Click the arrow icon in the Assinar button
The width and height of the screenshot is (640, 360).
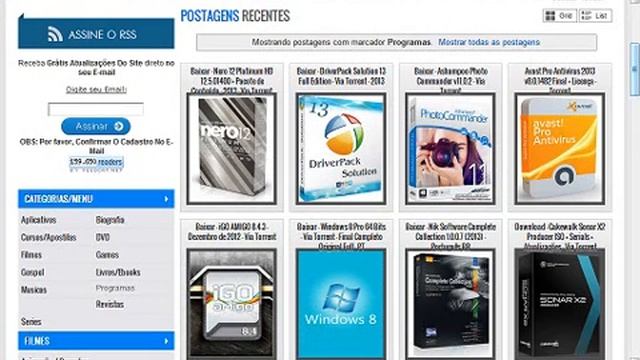tap(119, 127)
